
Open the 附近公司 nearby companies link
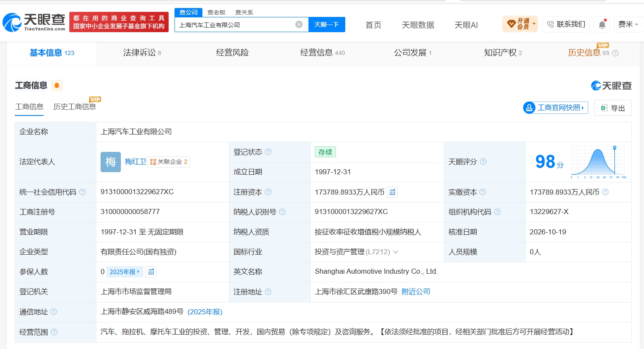416,292
